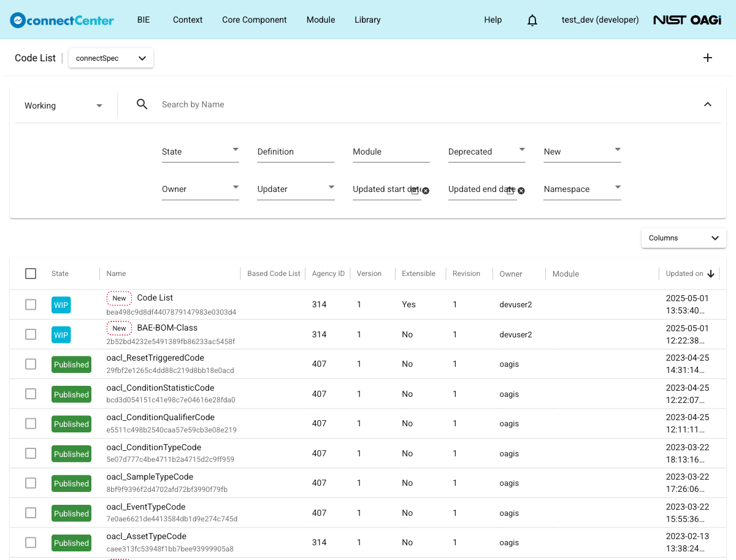Open oacl_EventTypeCode code list

146,507
